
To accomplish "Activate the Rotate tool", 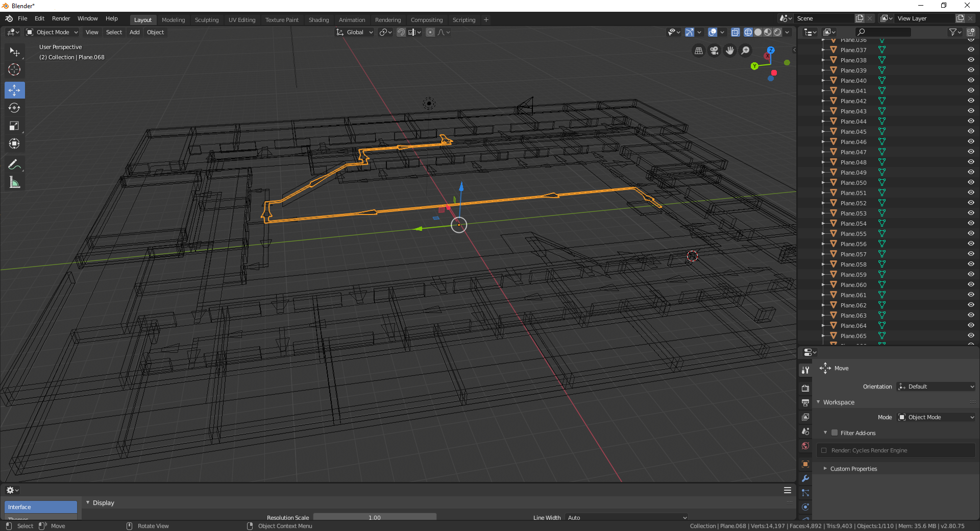I will 14,108.
